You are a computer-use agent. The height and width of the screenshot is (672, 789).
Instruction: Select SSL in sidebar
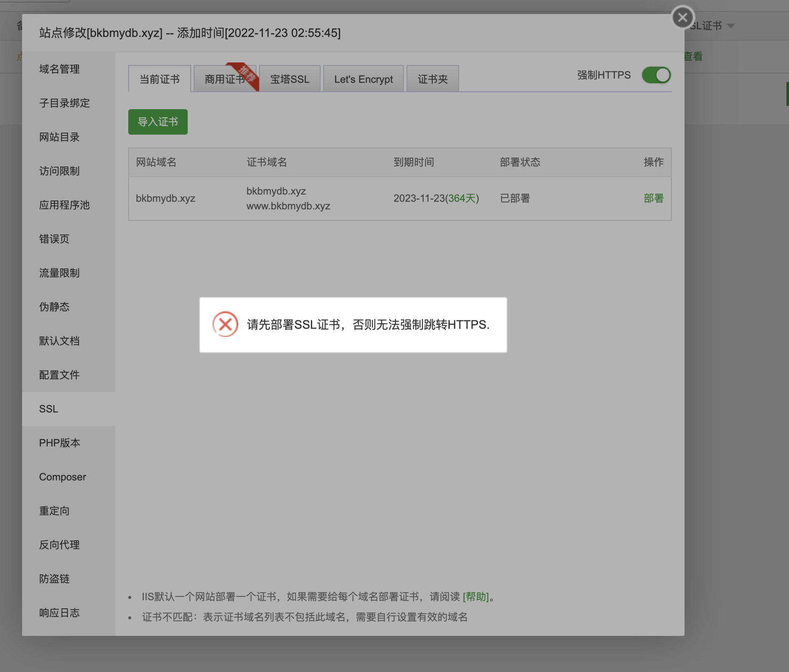point(69,409)
